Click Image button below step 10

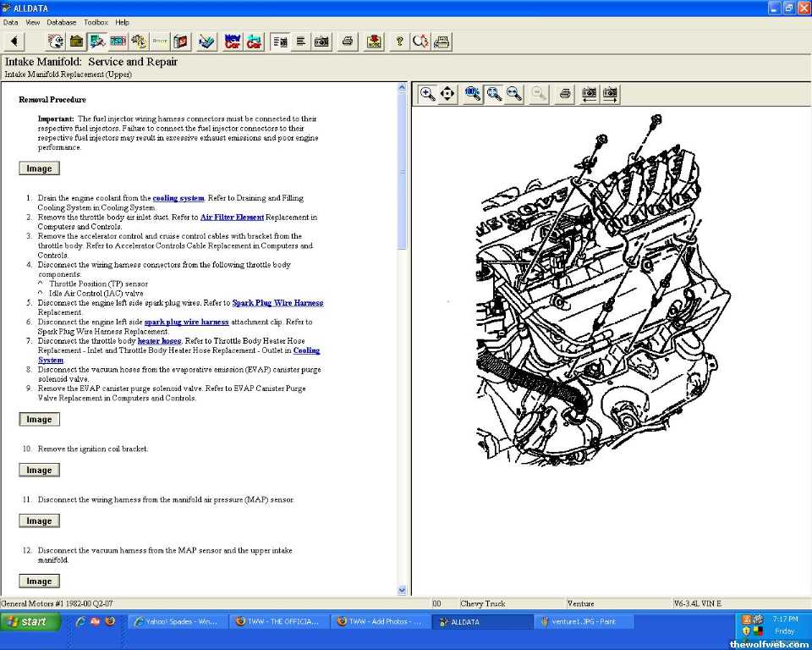pyautogui.click(x=39, y=470)
